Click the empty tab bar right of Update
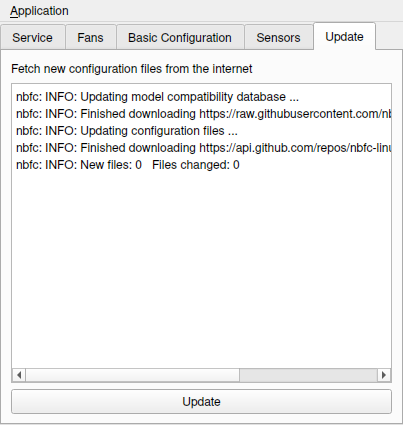This screenshot has width=403, height=425. pyautogui.click(x=389, y=37)
